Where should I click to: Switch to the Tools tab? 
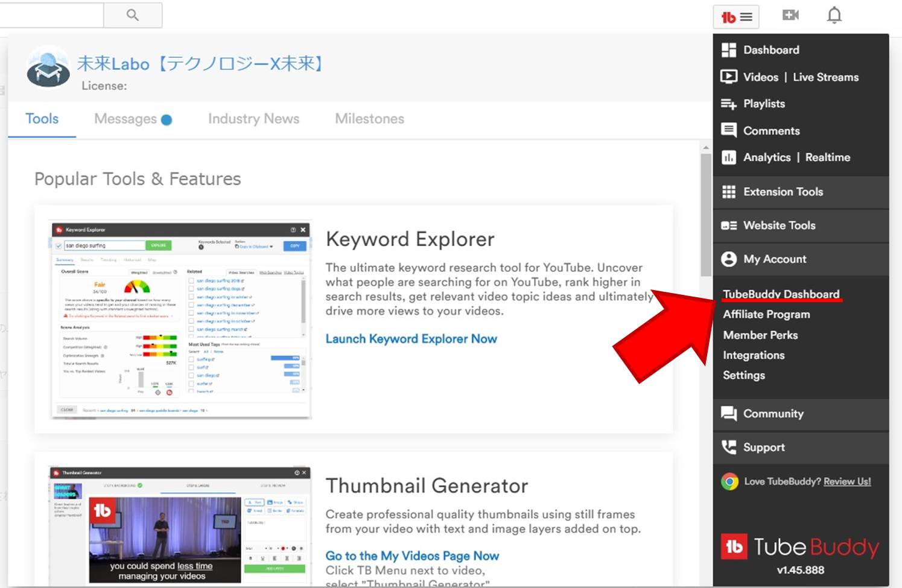(x=42, y=119)
